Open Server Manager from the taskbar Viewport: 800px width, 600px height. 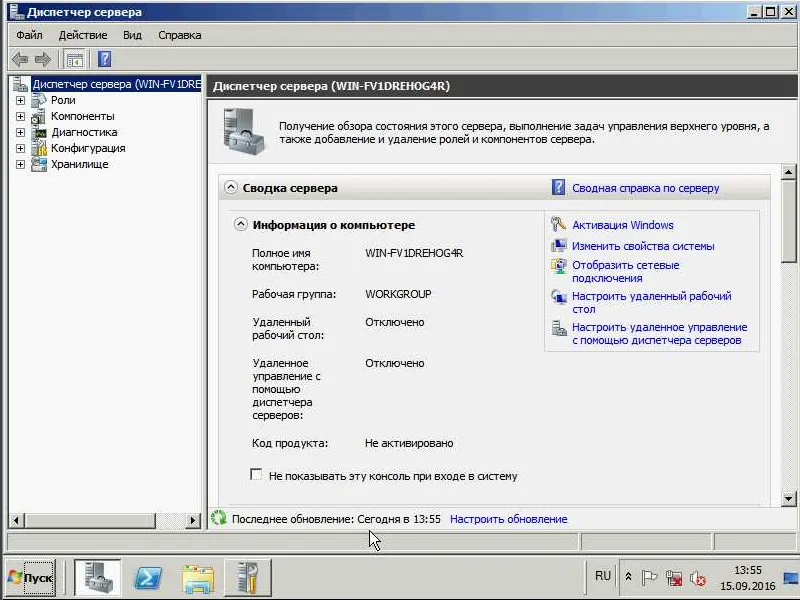[x=97, y=578]
